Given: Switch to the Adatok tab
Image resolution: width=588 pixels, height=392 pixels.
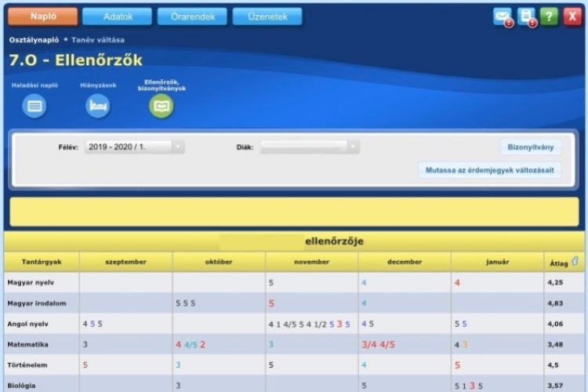Looking at the screenshot, I should tap(118, 16).
